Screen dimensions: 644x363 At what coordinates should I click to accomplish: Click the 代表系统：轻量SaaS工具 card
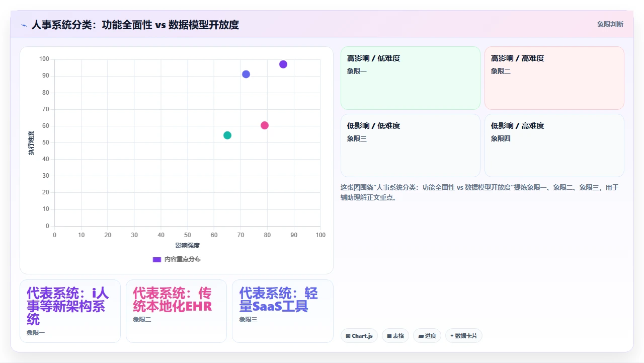pyautogui.click(x=283, y=311)
